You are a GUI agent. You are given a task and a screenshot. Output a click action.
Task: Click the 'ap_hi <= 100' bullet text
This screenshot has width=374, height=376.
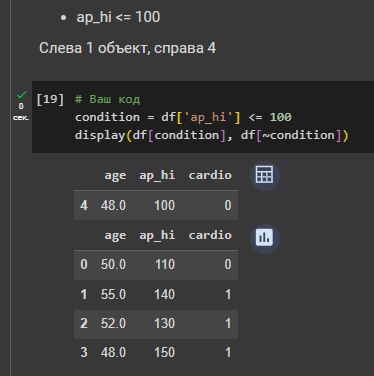[x=118, y=17]
